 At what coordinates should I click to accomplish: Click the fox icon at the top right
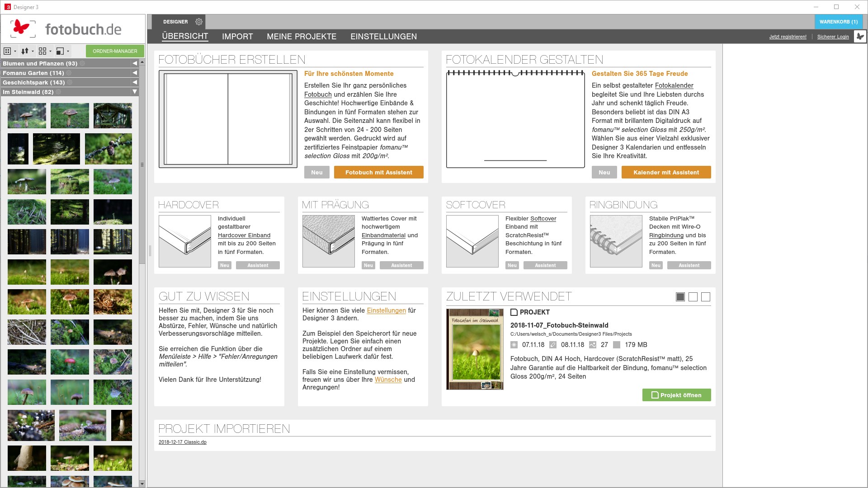click(x=859, y=36)
